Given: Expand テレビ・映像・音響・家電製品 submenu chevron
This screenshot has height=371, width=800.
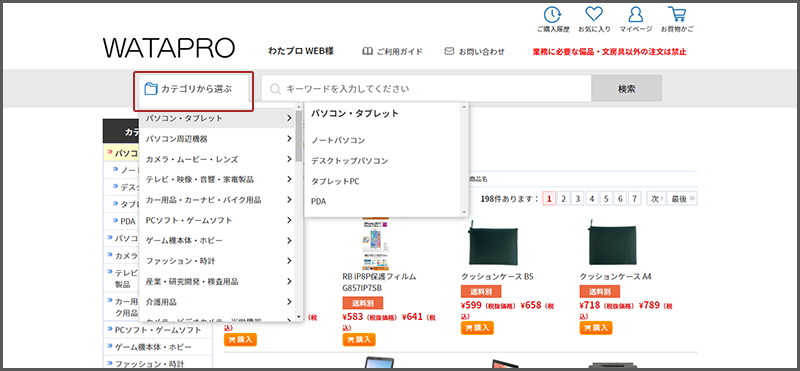Looking at the screenshot, I should click(x=289, y=179).
